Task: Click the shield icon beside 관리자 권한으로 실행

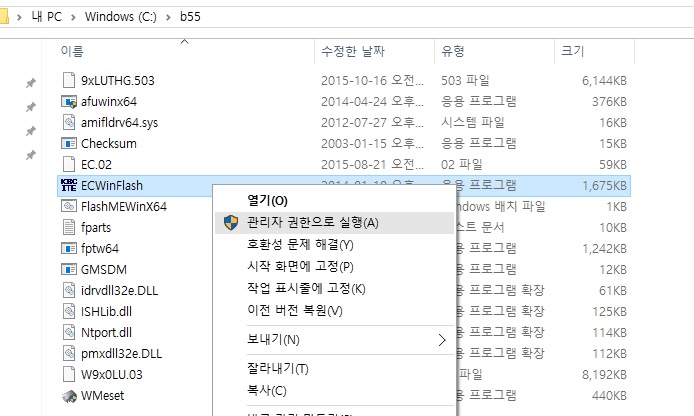Action: tap(231, 223)
